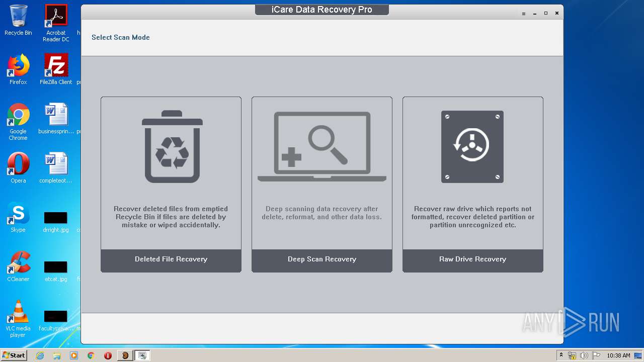Click the 'iCare Data Recovery Pro' window title
The width and height of the screenshot is (644, 362).
[322, 10]
